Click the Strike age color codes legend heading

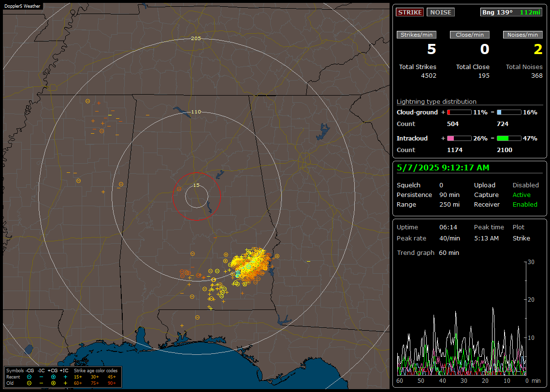(95, 371)
